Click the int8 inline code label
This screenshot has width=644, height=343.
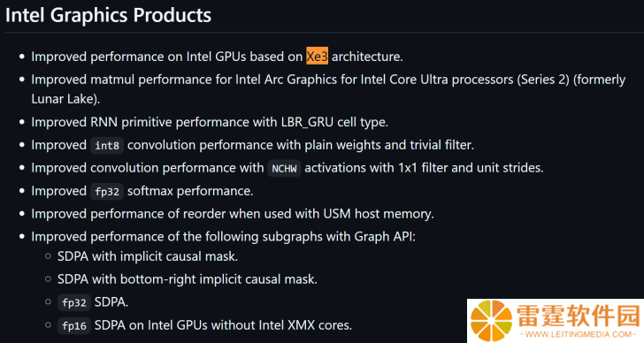107,145
